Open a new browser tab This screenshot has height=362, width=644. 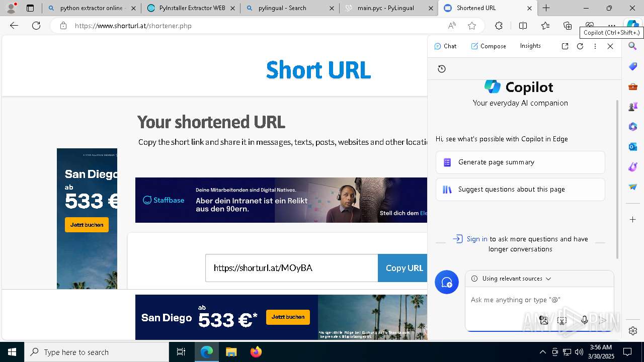tap(546, 8)
